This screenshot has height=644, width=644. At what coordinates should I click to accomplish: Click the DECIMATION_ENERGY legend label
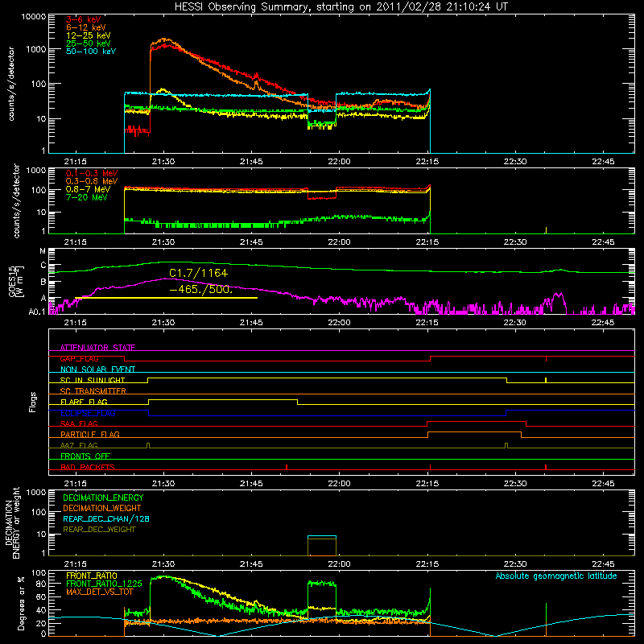103,497
